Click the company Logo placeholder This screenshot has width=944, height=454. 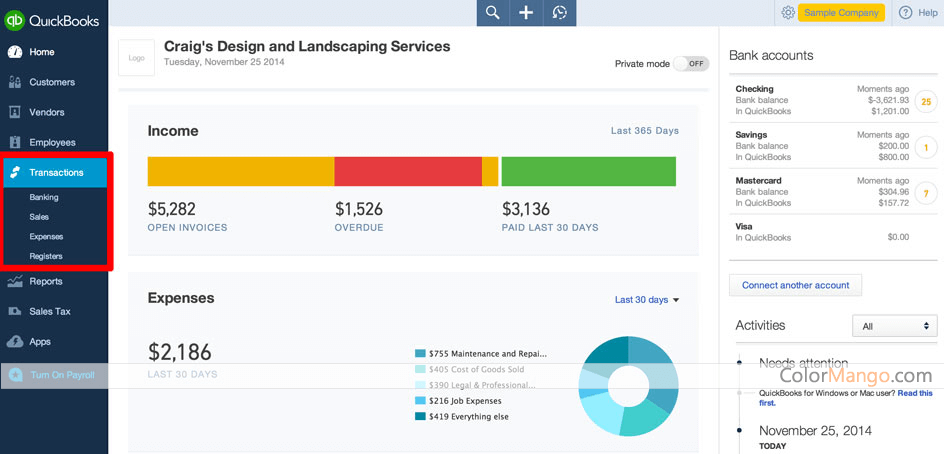[136, 58]
